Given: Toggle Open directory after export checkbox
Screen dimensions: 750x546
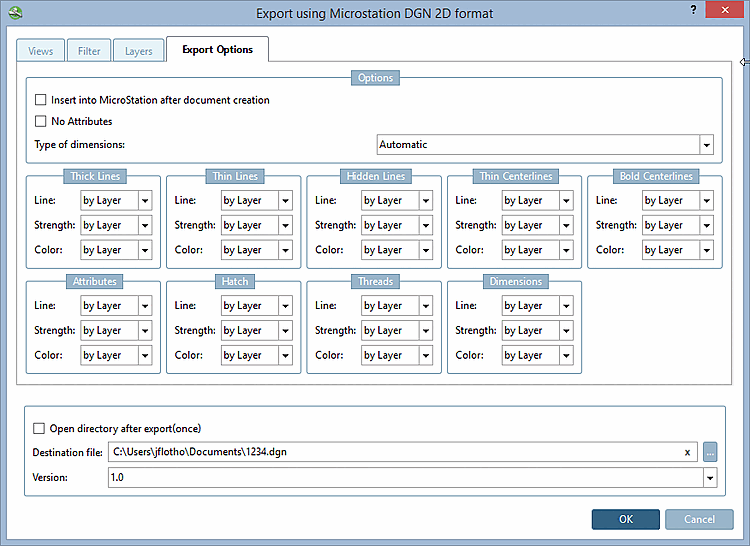Looking at the screenshot, I should [x=40, y=428].
